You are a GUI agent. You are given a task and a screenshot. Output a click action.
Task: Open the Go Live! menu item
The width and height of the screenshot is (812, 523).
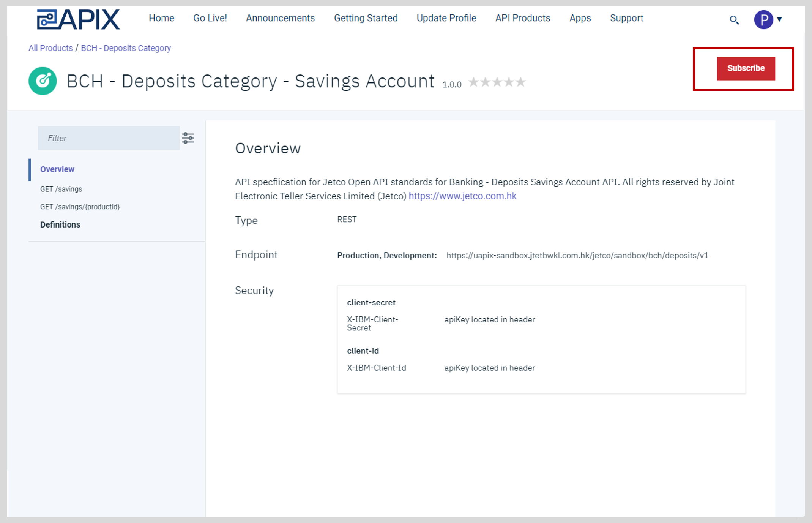click(210, 18)
